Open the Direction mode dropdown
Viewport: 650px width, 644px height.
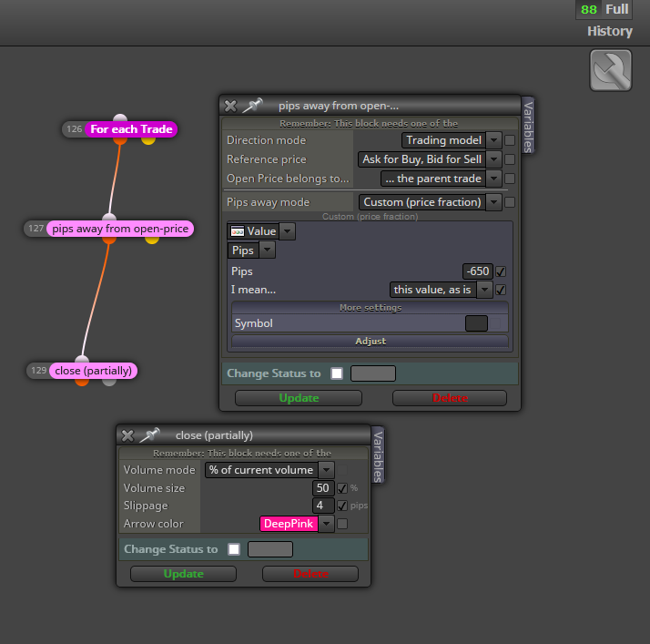(493, 140)
